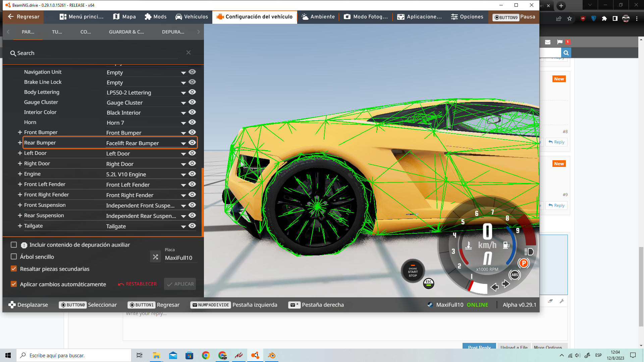Click Reply on forum post #8
The height and width of the screenshot is (362, 644).
pos(556,142)
